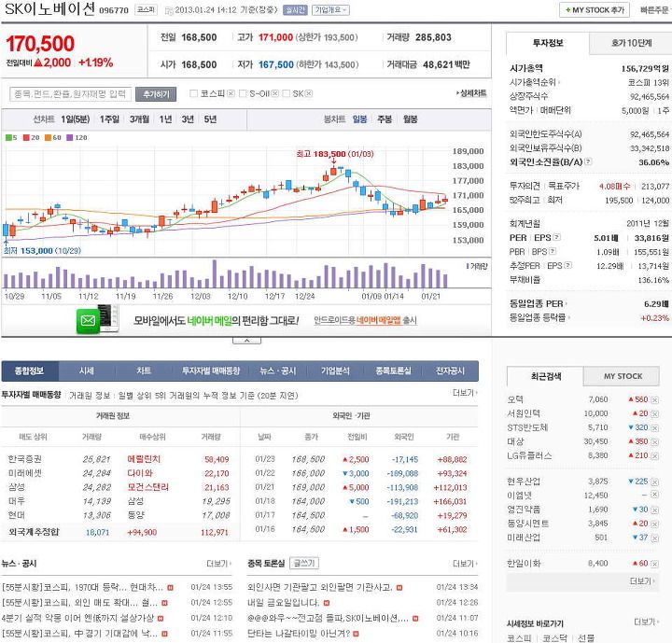672x643 pixels.
Task: Open help icon next to PBR BPS
Action: [553, 251]
